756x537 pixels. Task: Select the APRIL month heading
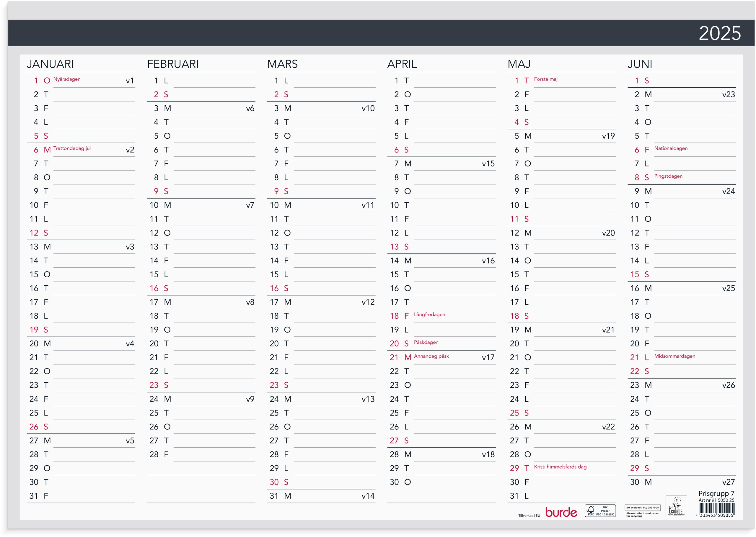(x=402, y=64)
